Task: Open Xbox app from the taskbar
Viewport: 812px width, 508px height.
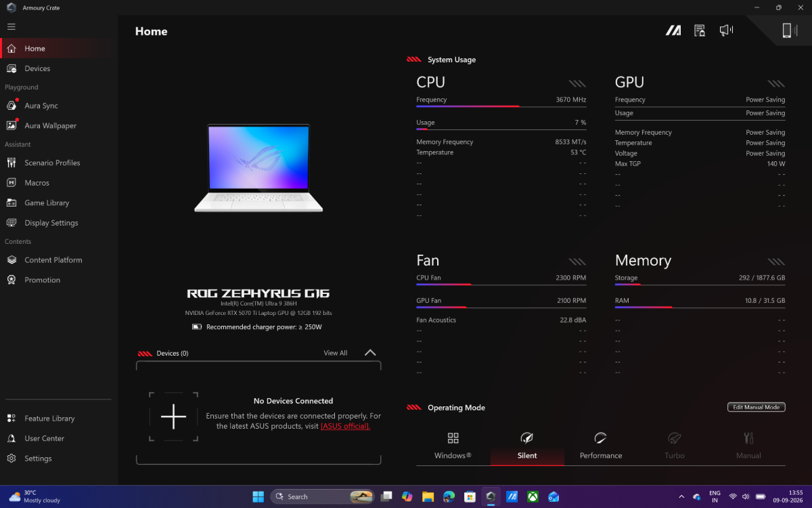Action: 533,496
